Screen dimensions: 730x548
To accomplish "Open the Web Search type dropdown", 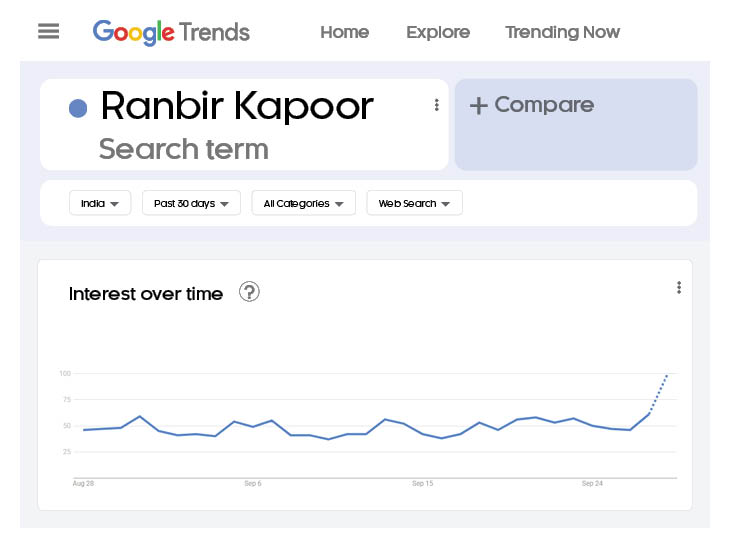I will click(414, 204).
